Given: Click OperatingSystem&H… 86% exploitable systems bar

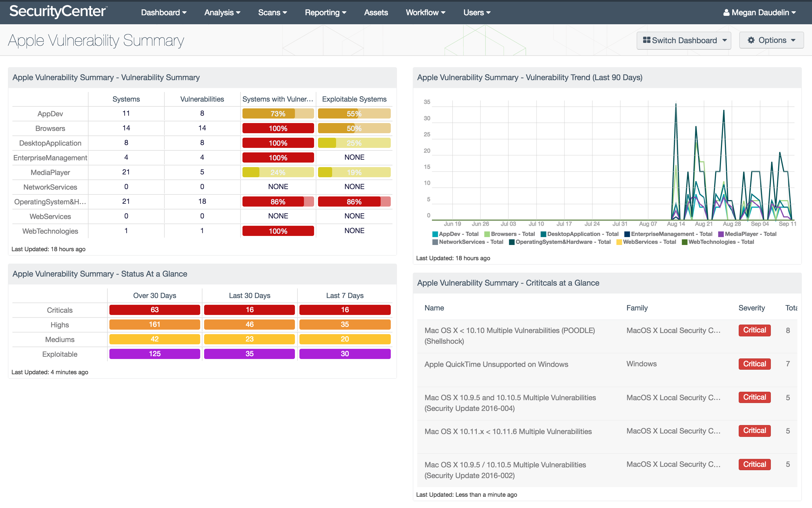Looking at the screenshot, I should pyautogui.click(x=354, y=202).
